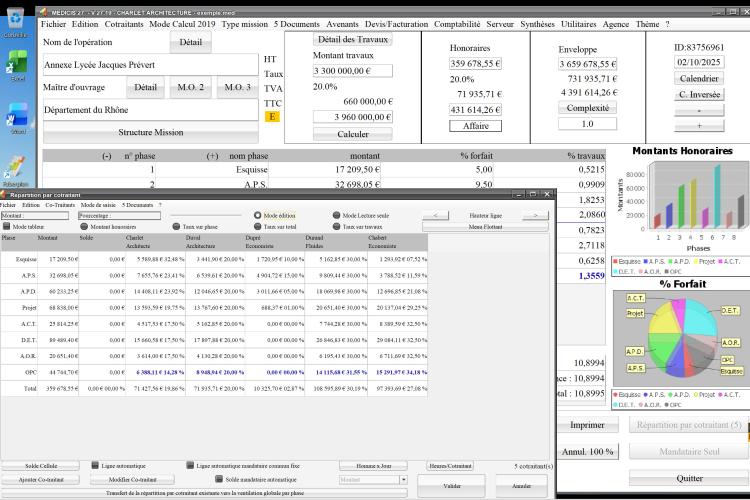Image resolution: width=750 pixels, height=500 pixels.
Task: Select Mode Lecture seule radio option
Action: pos(336,215)
